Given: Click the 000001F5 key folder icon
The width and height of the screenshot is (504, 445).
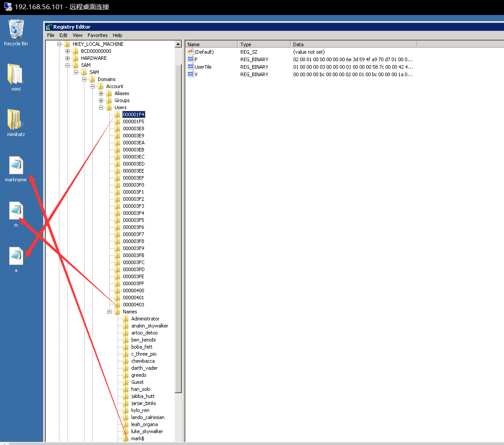Looking at the screenshot, I should click(x=118, y=121).
